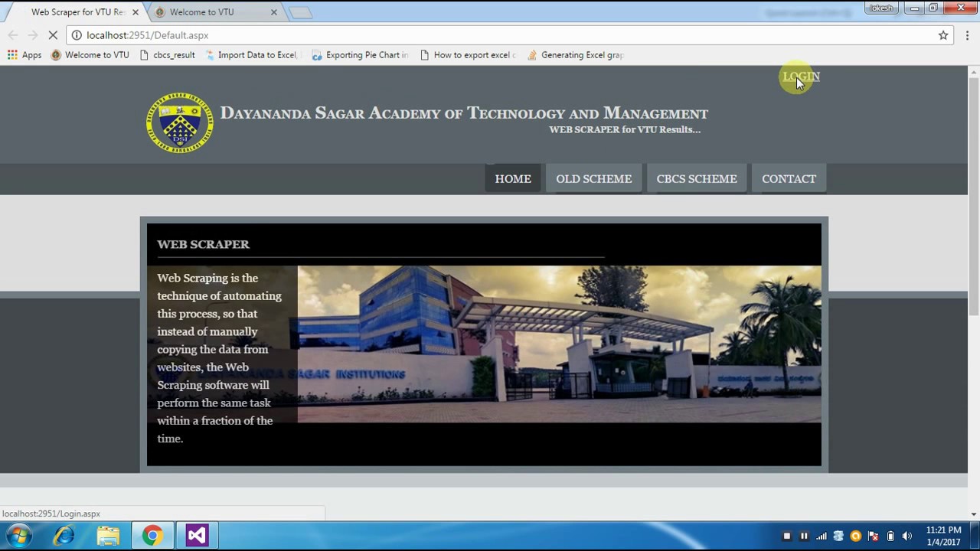Image resolution: width=980 pixels, height=551 pixels.
Task: Open the Action Center flag icon
Action: pos(873,536)
